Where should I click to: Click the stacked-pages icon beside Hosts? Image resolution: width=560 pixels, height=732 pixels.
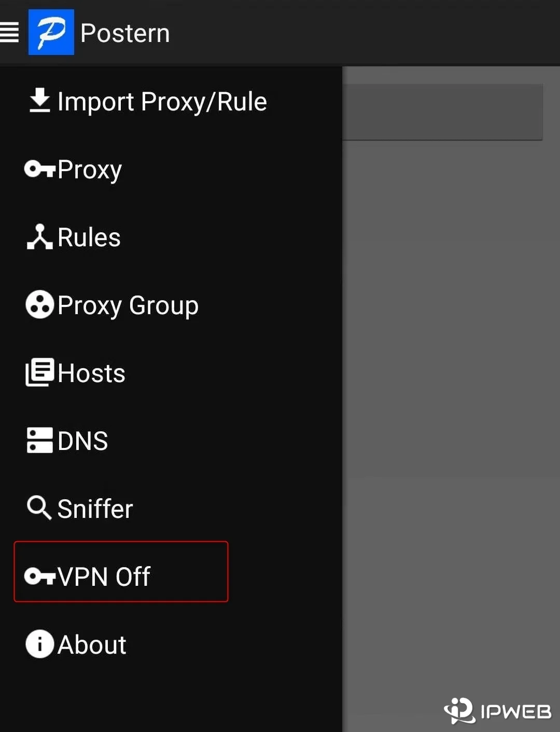[x=39, y=372]
